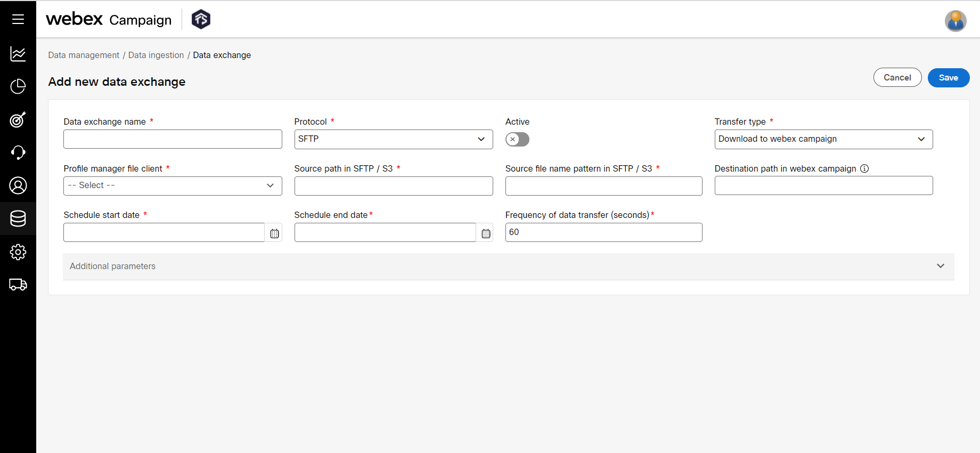The image size is (980, 453).
Task: Click the webex Campaign logo
Action: click(109, 19)
